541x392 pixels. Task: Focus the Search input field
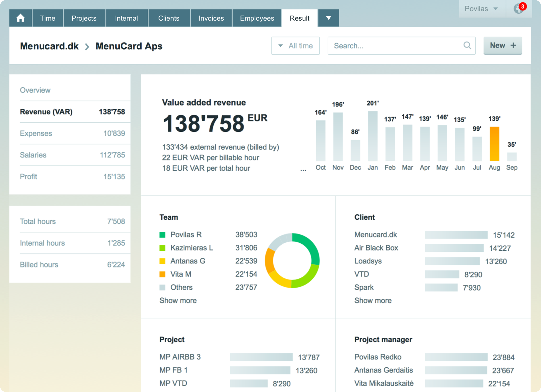[396, 46]
